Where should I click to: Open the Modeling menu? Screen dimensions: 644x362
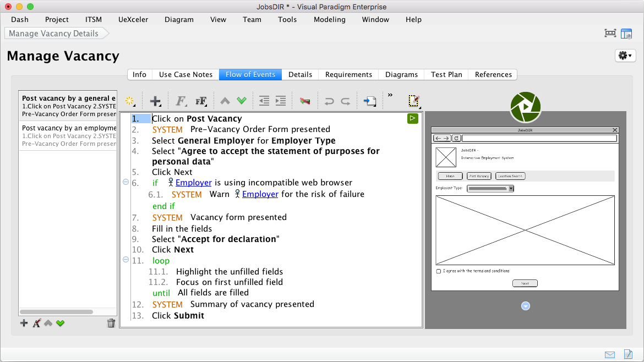tap(329, 19)
